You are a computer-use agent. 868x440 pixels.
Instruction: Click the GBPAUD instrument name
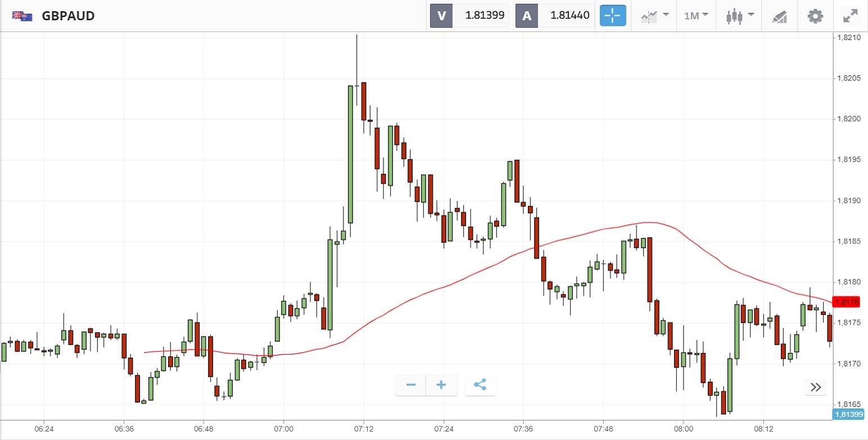click(68, 16)
